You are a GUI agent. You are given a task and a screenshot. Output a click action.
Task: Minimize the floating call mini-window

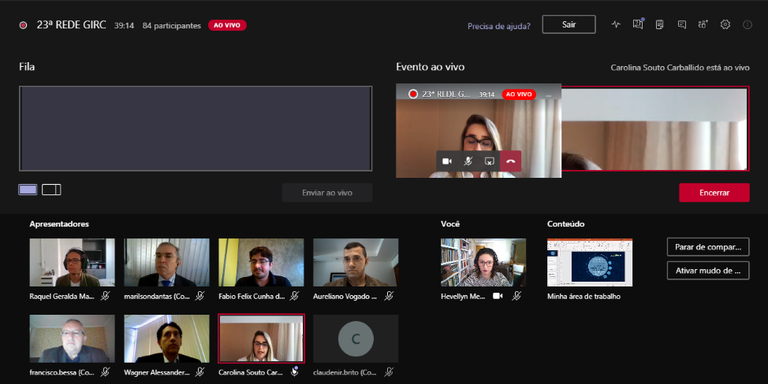(x=549, y=94)
